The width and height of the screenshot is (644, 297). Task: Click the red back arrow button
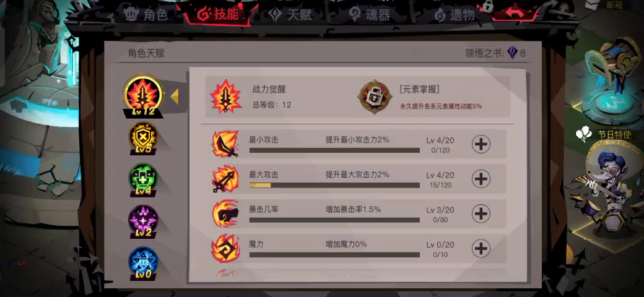(517, 13)
